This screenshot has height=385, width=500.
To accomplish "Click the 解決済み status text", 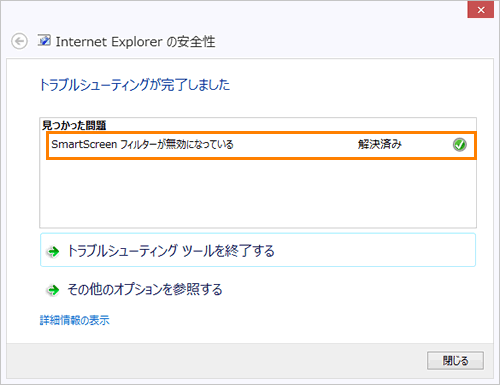I will (x=380, y=145).
